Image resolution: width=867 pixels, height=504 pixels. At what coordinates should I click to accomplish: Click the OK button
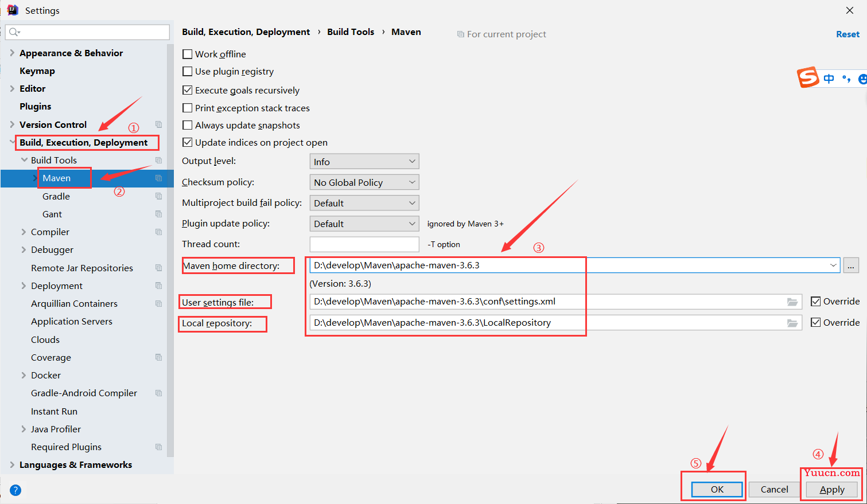point(717,489)
